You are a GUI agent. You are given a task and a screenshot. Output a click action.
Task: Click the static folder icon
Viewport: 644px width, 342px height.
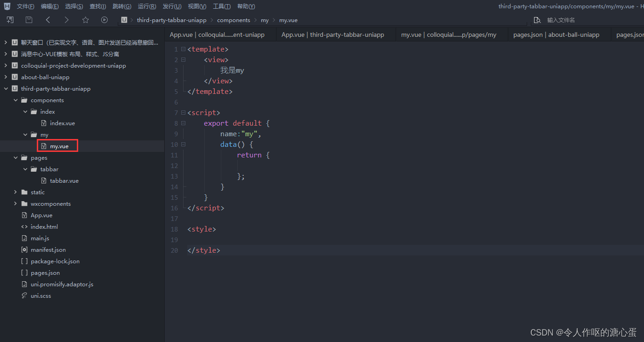pyautogui.click(x=24, y=192)
